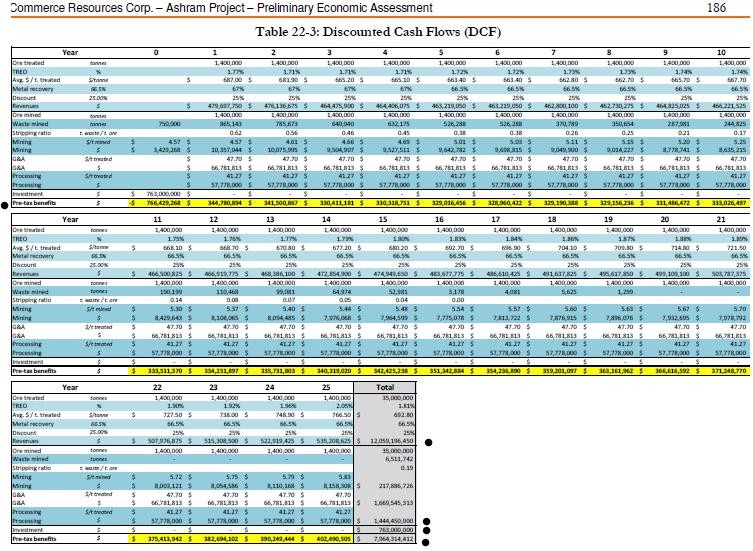This screenshot has width=753, height=551.
Task: Click total waste mined value 6,511,742
Action: click(399, 459)
